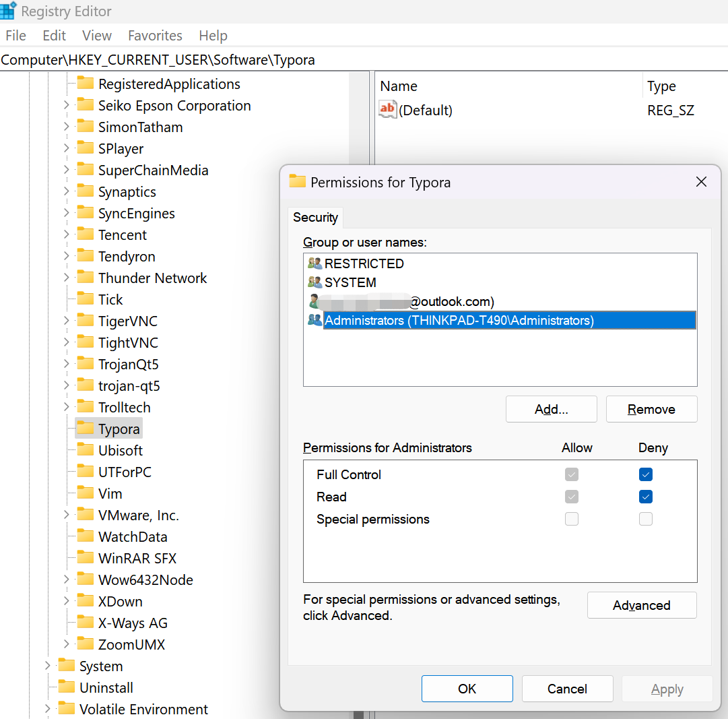Check Deny for Special permissions
728x719 pixels.
pyautogui.click(x=645, y=519)
